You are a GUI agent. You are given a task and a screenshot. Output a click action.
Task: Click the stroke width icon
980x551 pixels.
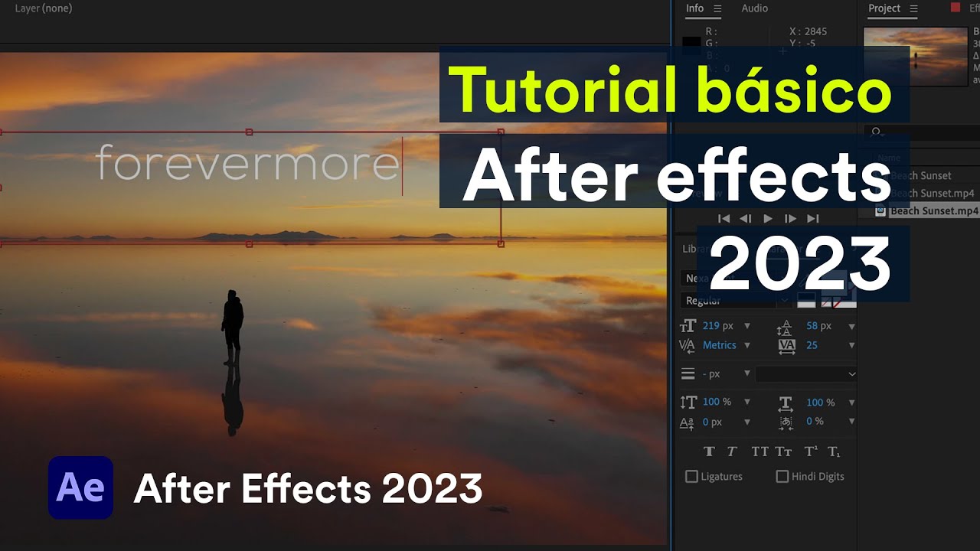[688, 374]
